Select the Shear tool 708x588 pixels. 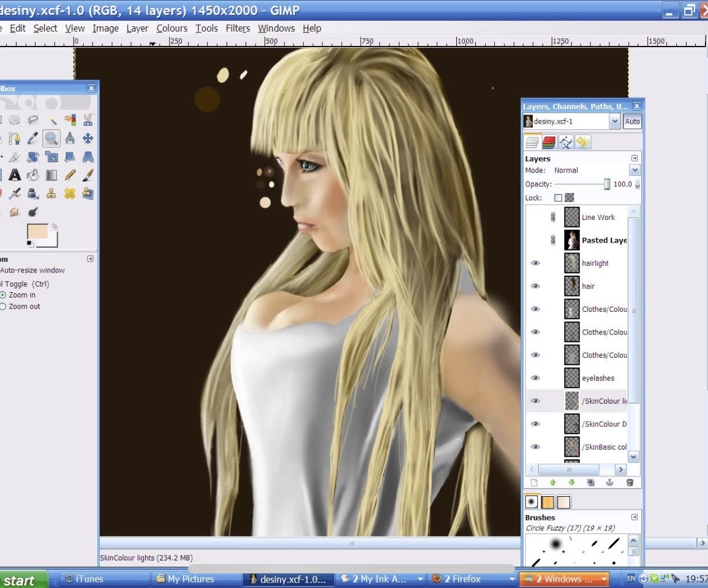(x=70, y=157)
